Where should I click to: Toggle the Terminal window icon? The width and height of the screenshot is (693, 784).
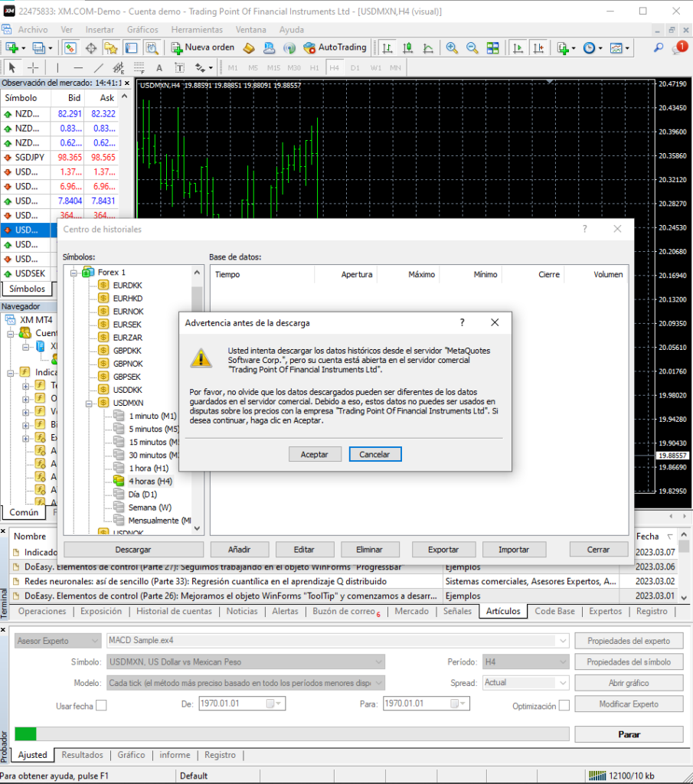click(131, 48)
